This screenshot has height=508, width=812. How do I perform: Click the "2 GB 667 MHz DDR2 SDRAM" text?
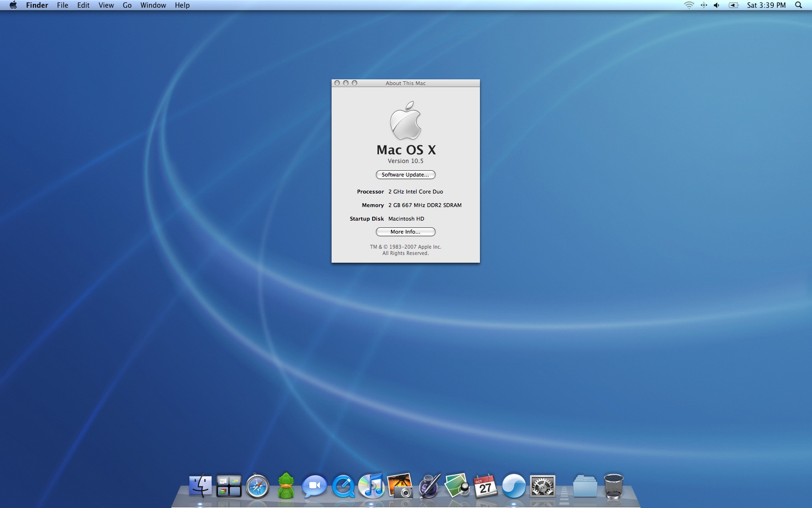coord(425,205)
